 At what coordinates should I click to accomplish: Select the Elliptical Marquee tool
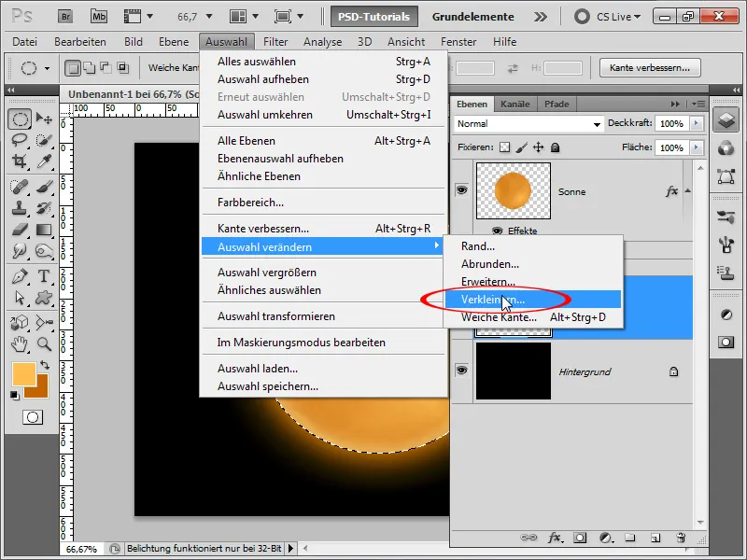20,119
